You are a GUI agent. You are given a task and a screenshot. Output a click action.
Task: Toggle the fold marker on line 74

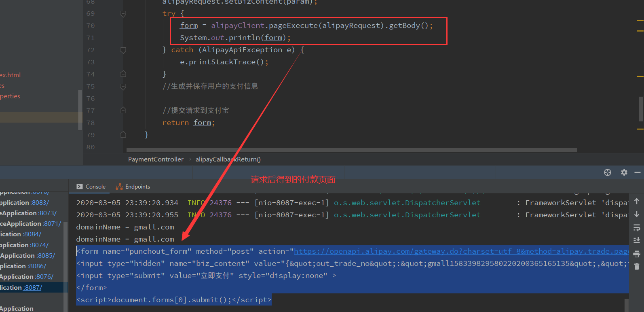[x=123, y=74]
